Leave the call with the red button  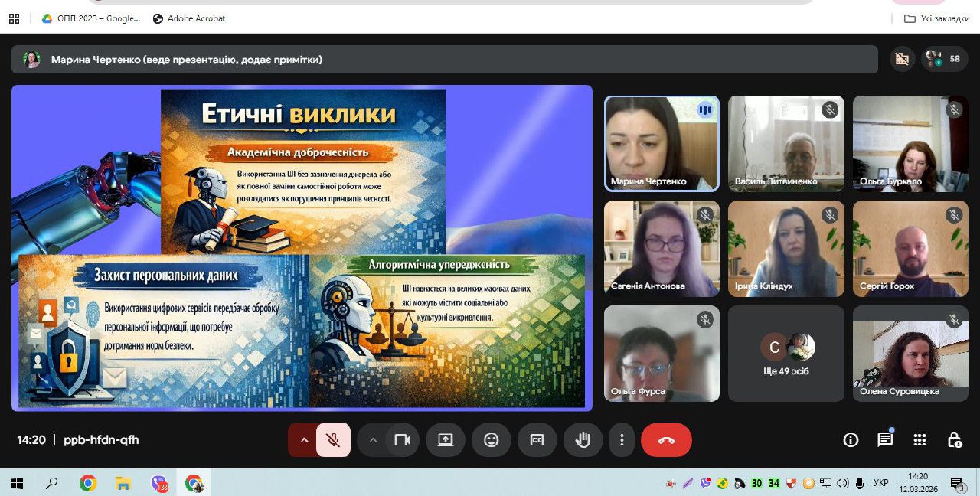(x=666, y=440)
